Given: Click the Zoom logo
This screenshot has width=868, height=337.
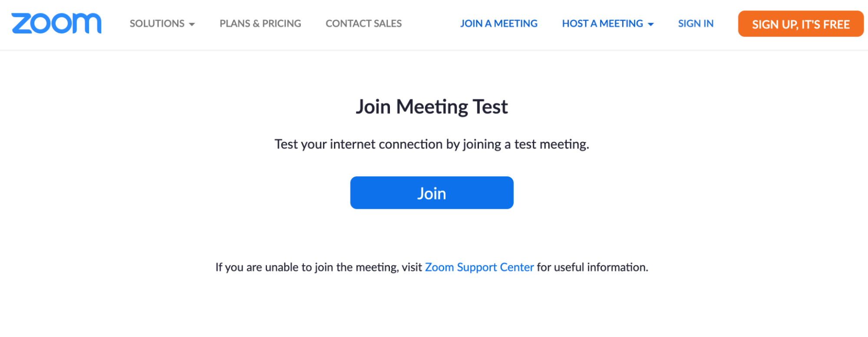Looking at the screenshot, I should click(56, 23).
